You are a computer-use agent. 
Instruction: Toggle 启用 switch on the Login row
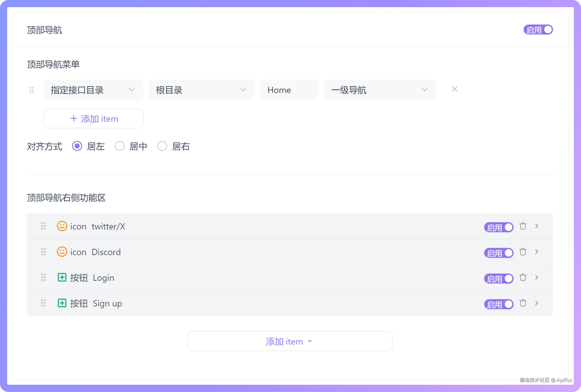tap(499, 279)
